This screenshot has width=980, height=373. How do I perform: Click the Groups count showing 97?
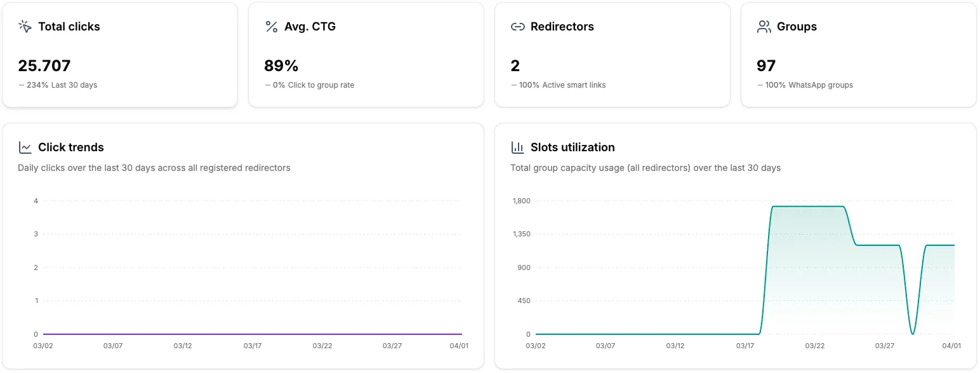(x=766, y=65)
